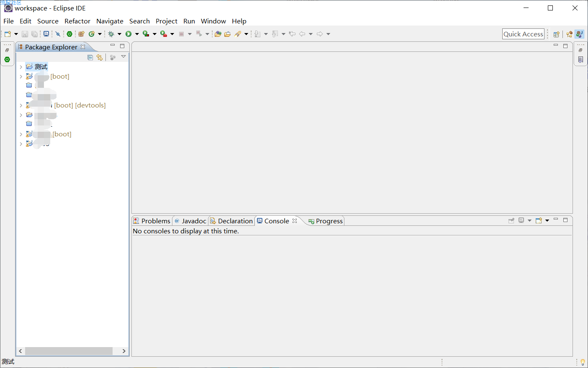
Task: Click the Coverage launch icon
Action: coord(146,34)
